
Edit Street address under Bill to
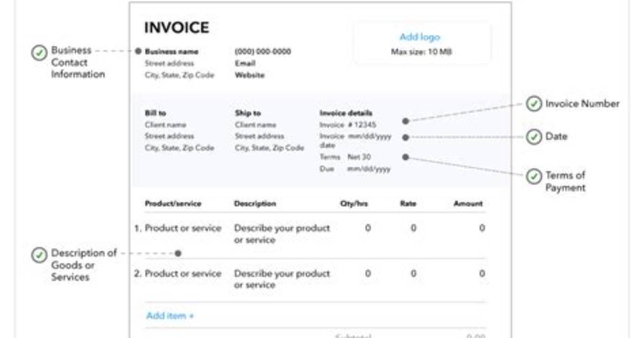169,136
